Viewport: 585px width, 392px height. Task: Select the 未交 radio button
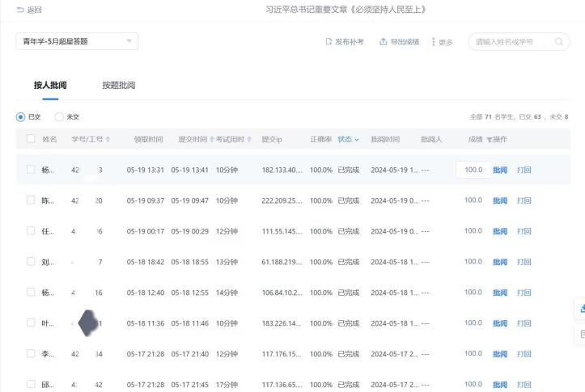[59, 117]
